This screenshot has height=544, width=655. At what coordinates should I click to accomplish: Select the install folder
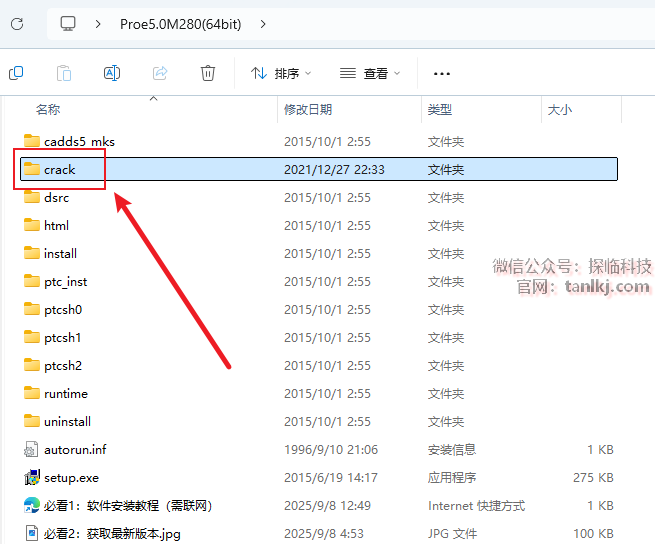pyautogui.click(x=60, y=254)
